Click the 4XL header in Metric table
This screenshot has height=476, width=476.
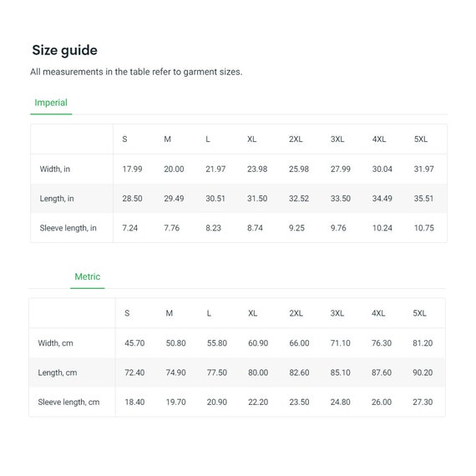pyautogui.click(x=378, y=313)
